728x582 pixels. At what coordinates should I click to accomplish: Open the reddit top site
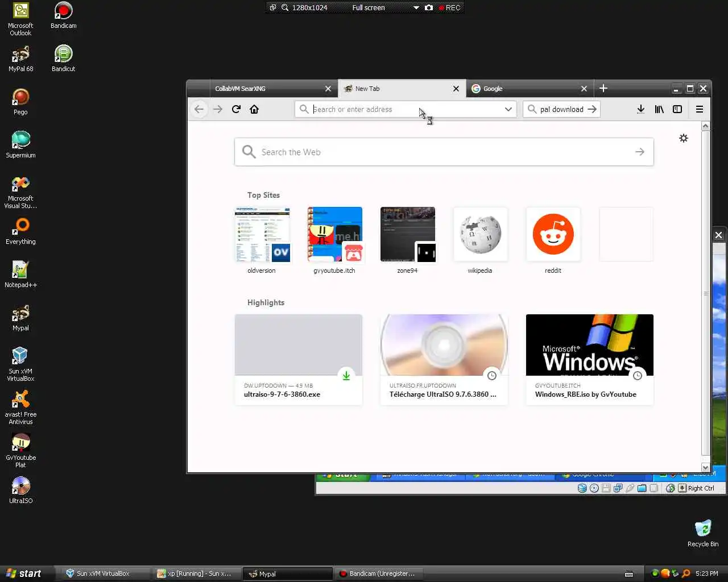(x=553, y=240)
